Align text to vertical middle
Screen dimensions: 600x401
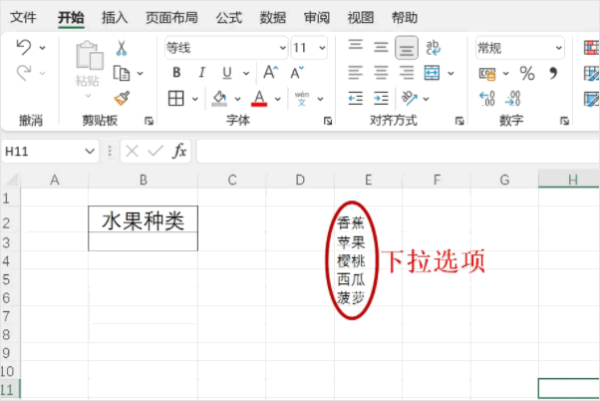pyautogui.click(x=381, y=47)
